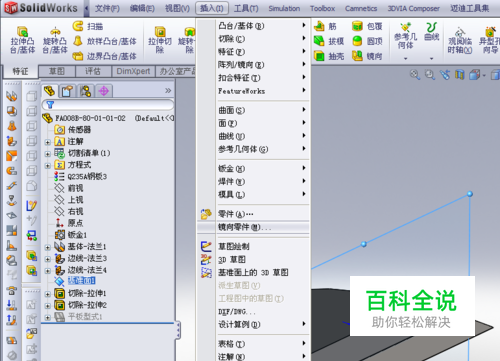Expand the 方程式 tree node
Screen dimensions: 500x361
coord(48,165)
